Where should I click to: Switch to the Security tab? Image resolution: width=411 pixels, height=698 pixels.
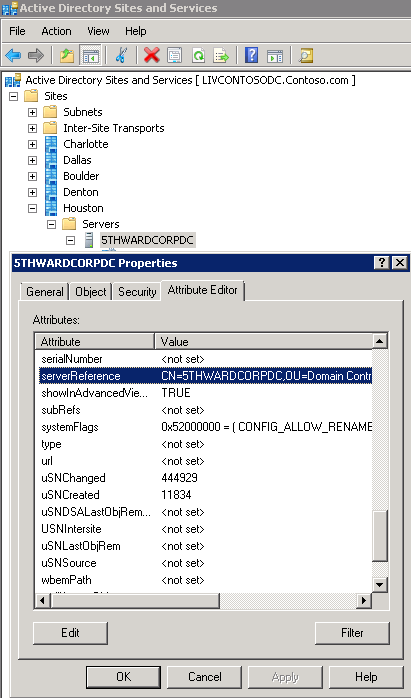(x=137, y=292)
